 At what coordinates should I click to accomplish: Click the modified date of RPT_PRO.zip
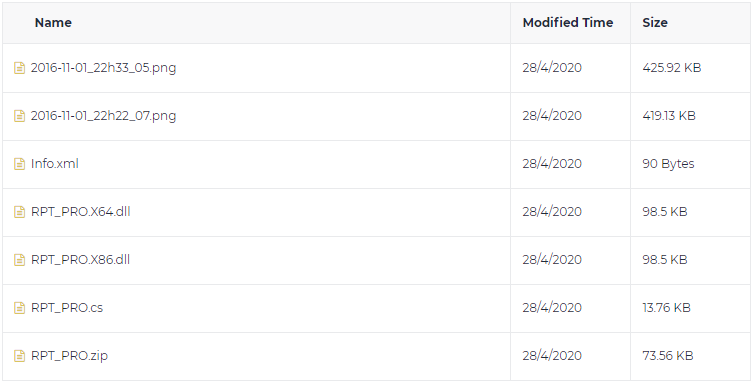552,356
